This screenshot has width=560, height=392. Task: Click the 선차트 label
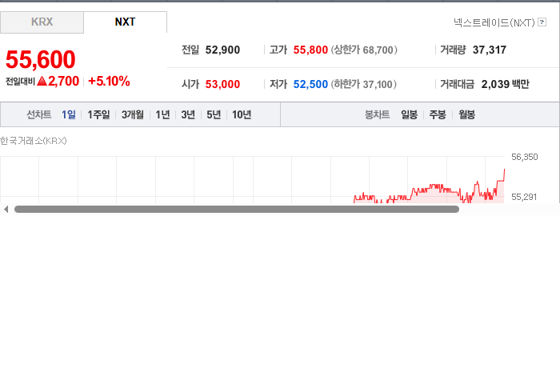coord(39,114)
